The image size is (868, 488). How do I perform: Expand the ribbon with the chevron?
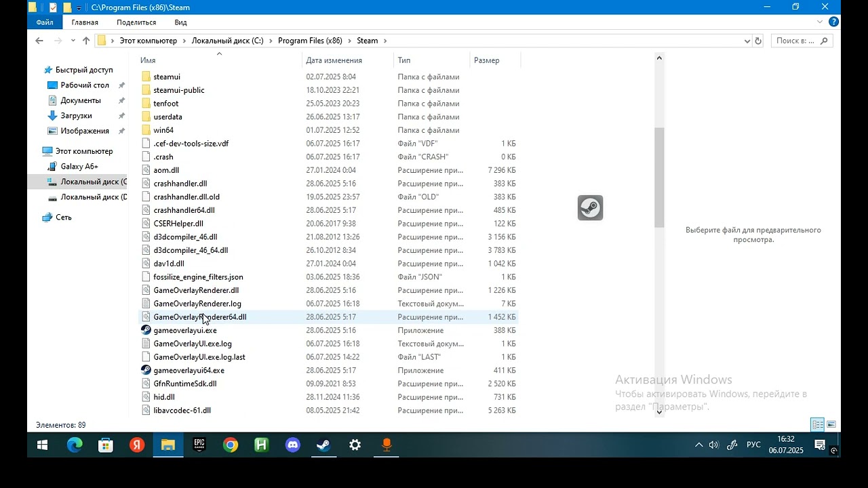coord(821,22)
